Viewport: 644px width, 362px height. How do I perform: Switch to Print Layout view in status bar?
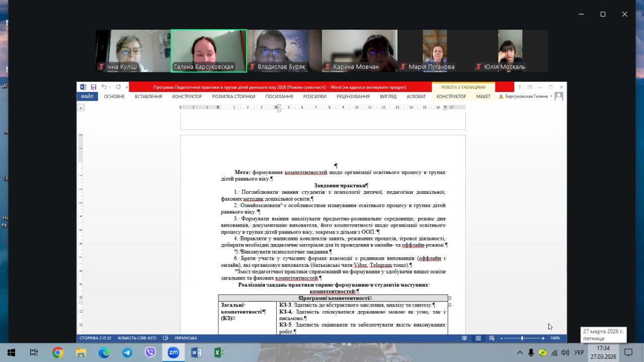coord(478,338)
